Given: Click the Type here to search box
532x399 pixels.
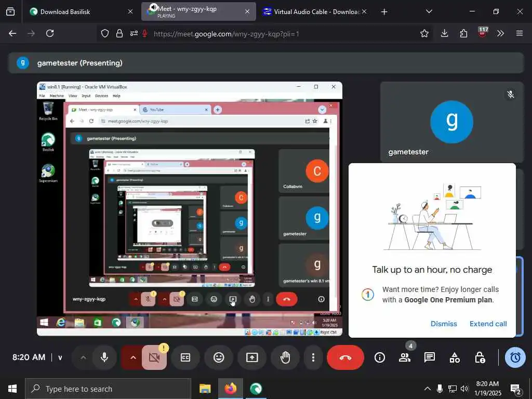Looking at the screenshot, I should 108,389.
